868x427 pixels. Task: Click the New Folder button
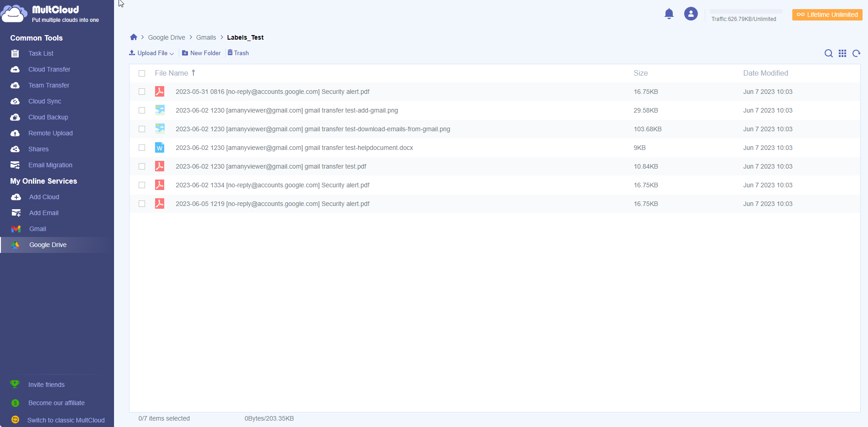coord(201,53)
